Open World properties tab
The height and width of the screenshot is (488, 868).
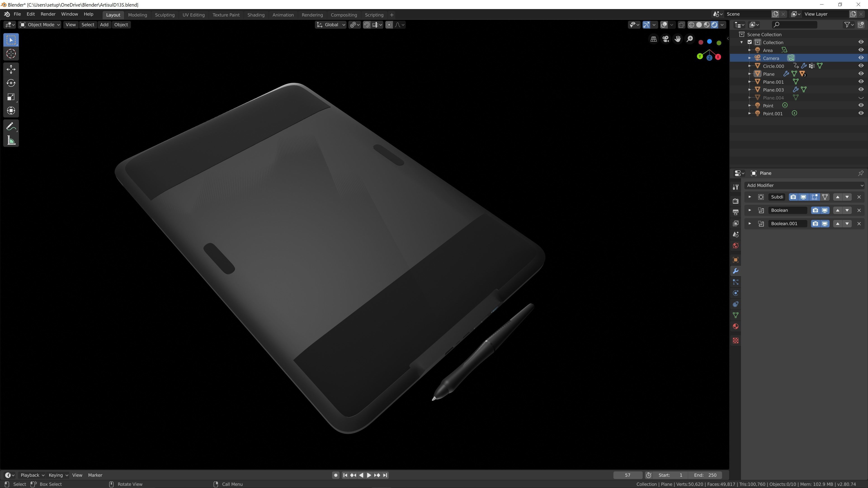[x=736, y=246]
